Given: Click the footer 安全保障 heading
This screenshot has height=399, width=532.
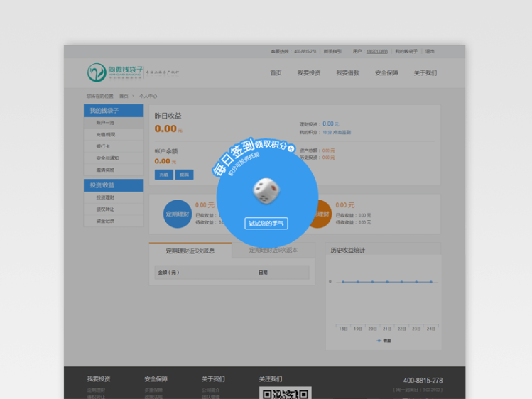Looking at the screenshot, I should click(x=156, y=379).
